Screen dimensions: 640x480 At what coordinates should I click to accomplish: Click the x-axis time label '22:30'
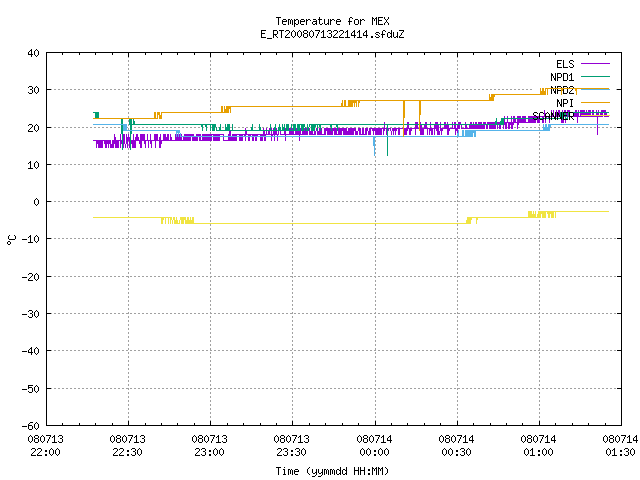click(x=127, y=452)
